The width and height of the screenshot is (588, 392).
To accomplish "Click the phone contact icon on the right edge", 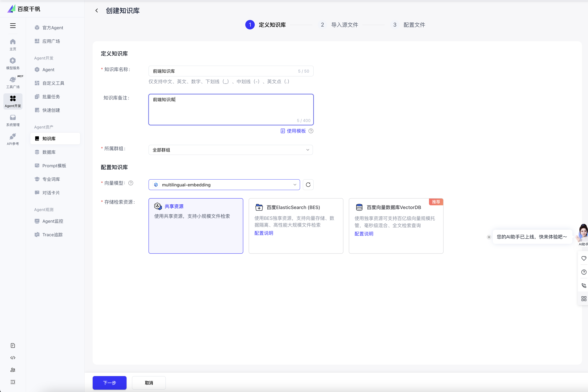I will click(584, 285).
